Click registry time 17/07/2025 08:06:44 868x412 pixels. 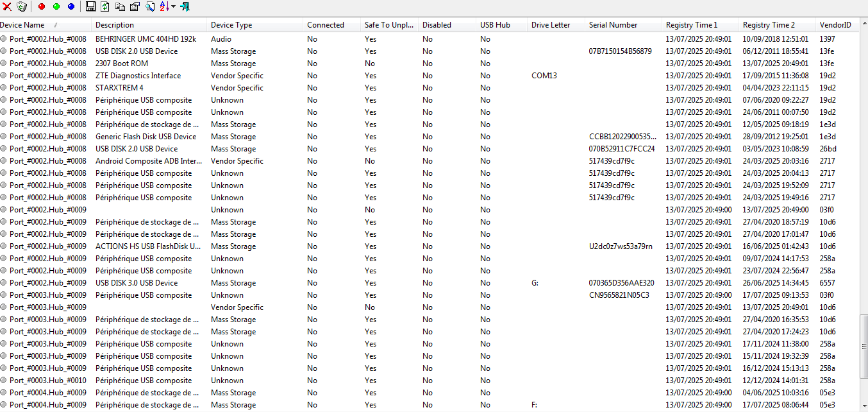tap(776, 404)
